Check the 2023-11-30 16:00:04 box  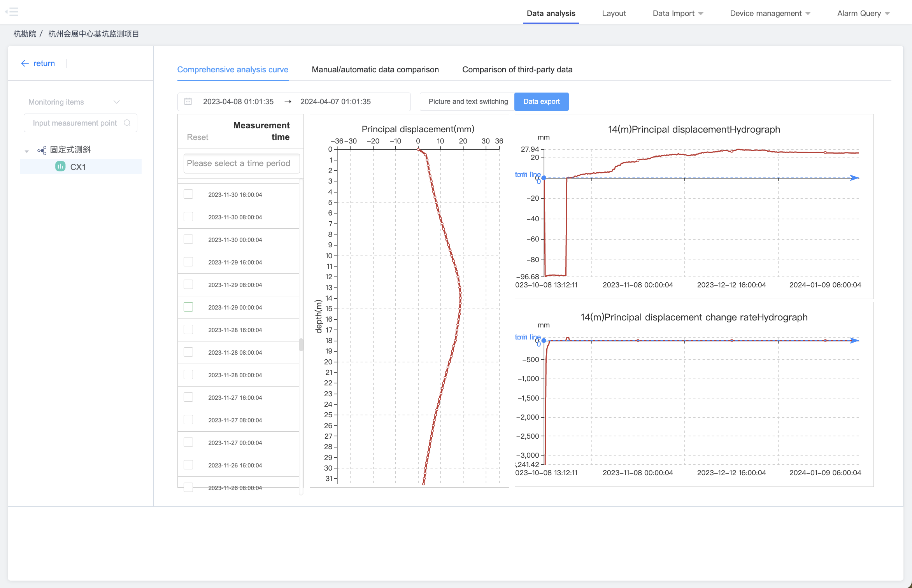pyautogui.click(x=188, y=194)
